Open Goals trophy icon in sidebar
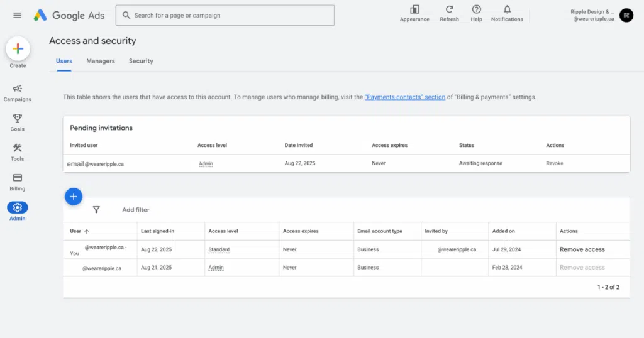 coord(18,118)
